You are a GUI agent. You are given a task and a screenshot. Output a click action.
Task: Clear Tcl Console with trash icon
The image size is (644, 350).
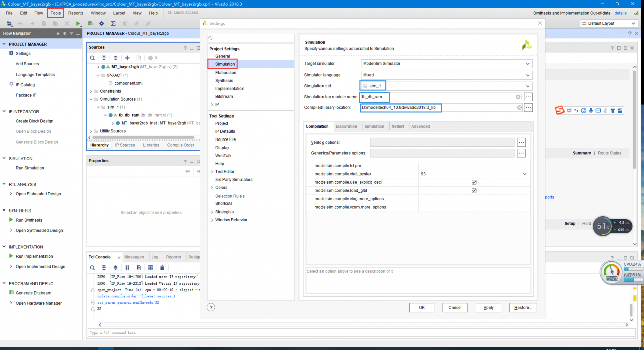pos(162,268)
